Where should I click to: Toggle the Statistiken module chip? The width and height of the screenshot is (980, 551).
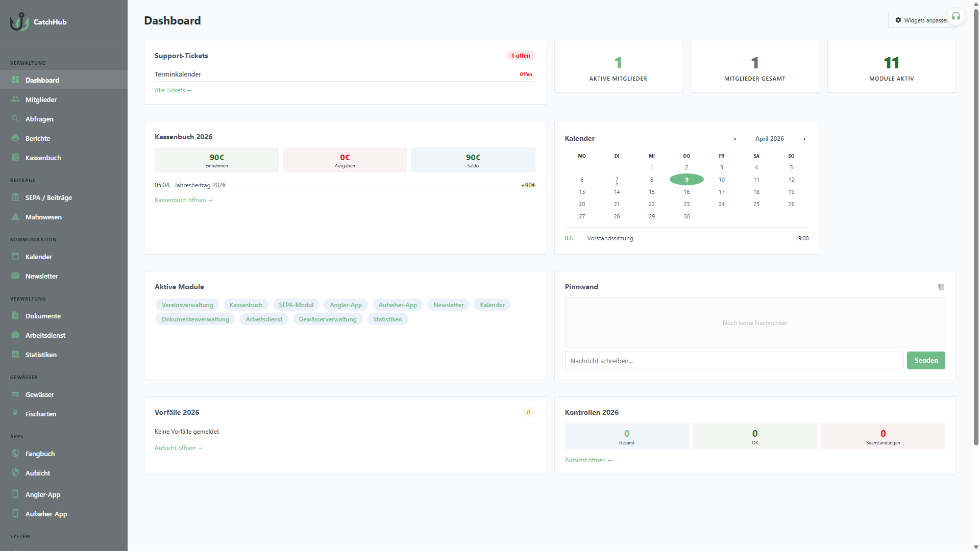(387, 319)
